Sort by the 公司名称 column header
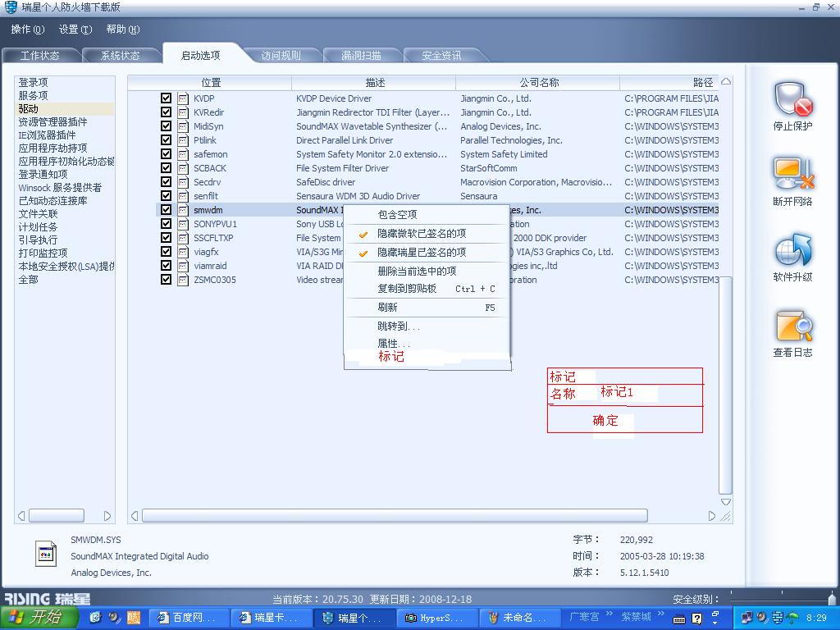840x630 pixels. pyautogui.click(x=538, y=83)
